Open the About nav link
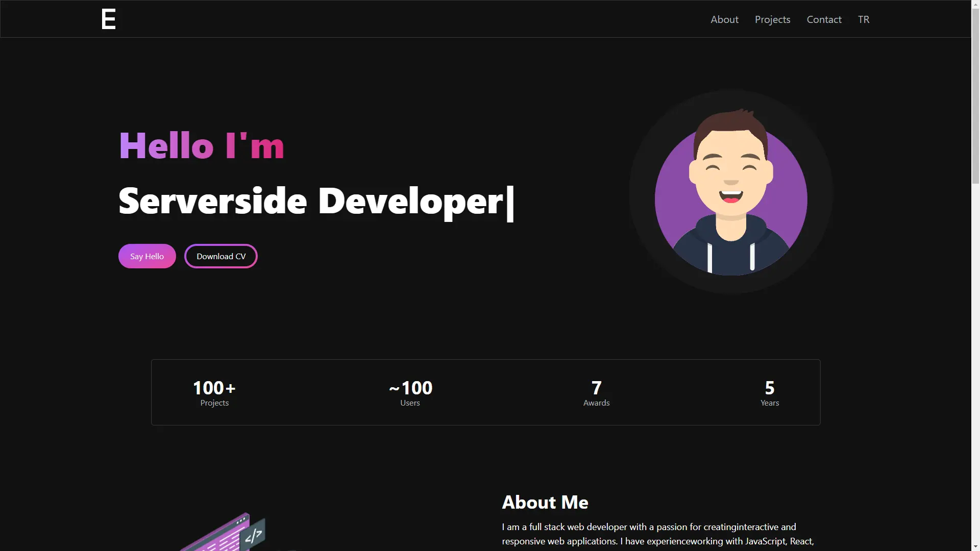Image resolution: width=980 pixels, height=551 pixels. pos(724,19)
